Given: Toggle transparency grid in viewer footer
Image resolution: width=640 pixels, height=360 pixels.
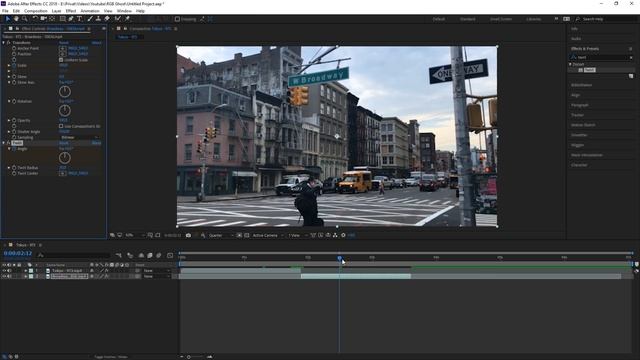Looking at the screenshot, I should (247, 236).
